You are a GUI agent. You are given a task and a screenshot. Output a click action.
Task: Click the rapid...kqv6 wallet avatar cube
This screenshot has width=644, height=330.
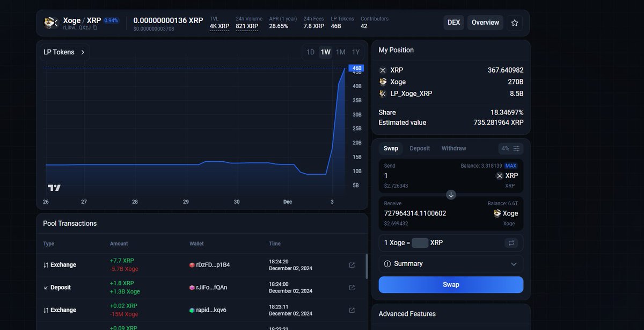point(192,310)
